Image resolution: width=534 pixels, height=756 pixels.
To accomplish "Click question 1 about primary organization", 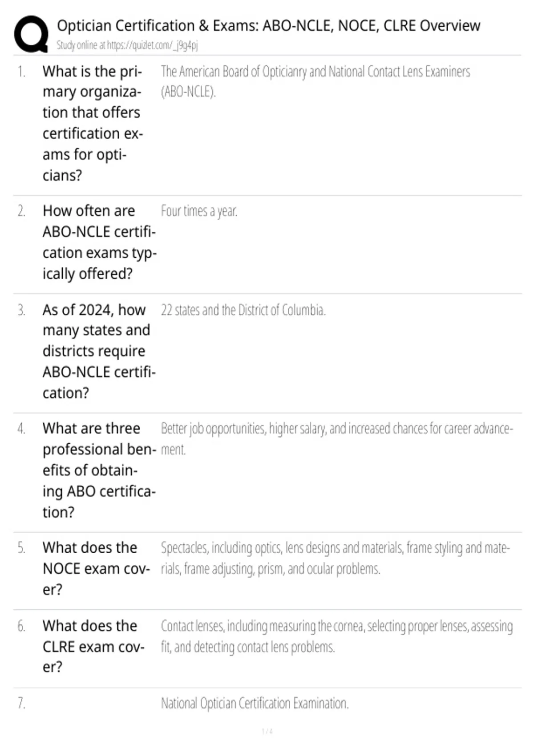I will [93, 123].
